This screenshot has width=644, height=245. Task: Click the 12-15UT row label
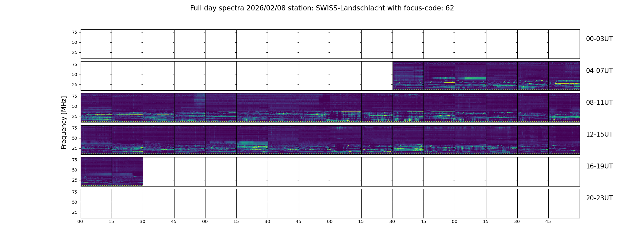coord(599,134)
